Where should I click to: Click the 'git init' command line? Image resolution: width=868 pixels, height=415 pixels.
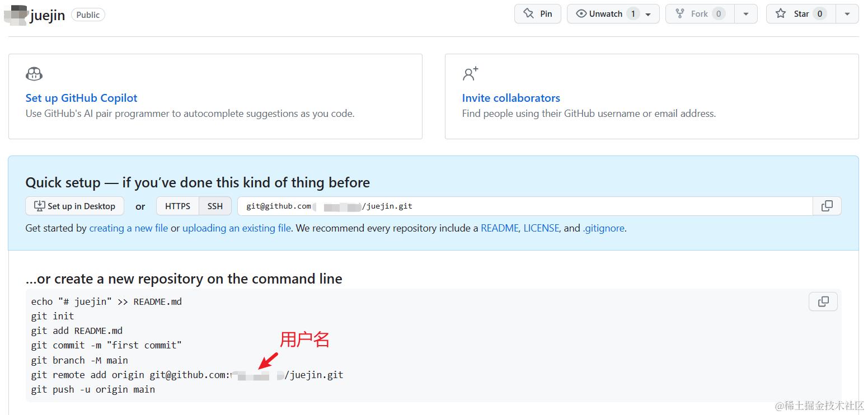[53, 316]
